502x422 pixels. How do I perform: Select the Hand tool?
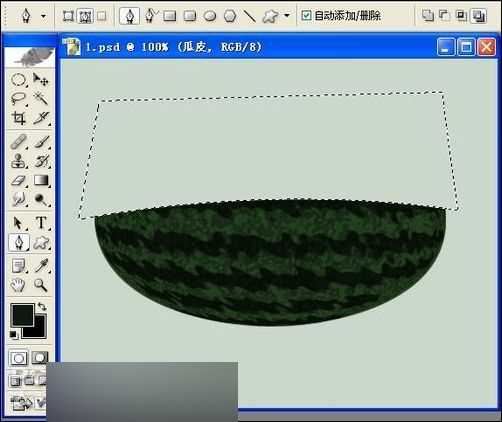pyautogui.click(x=18, y=285)
